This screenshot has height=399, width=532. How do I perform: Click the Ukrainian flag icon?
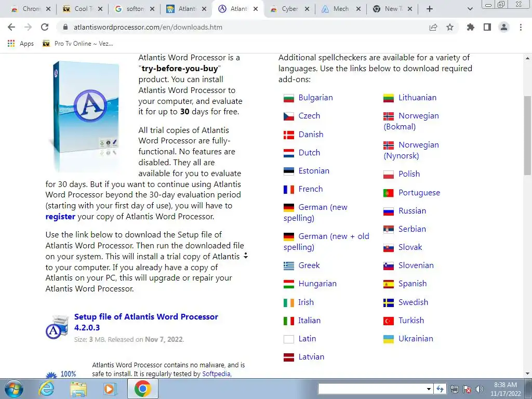tap(389, 339)
